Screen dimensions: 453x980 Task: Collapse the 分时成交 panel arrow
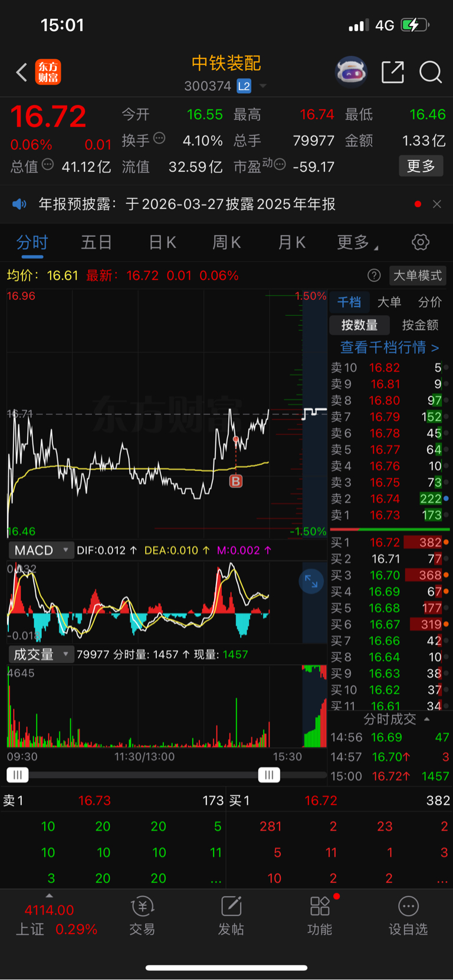[426, 719]
